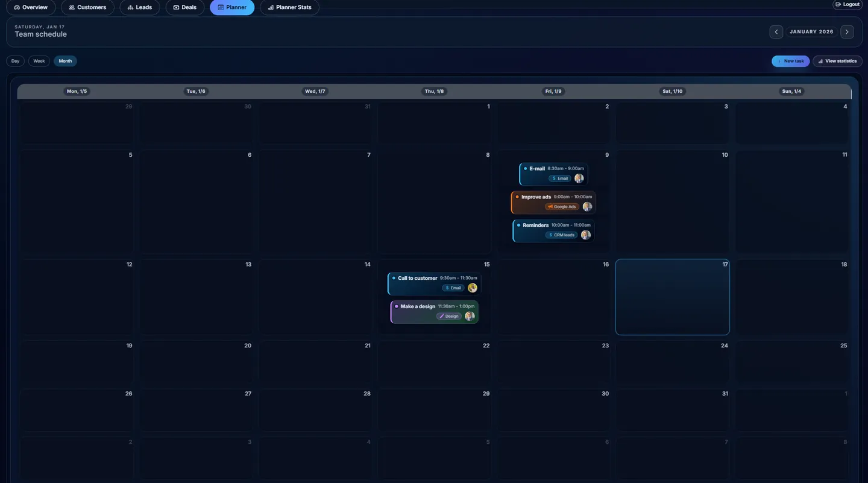Click the CRM leads tag
This screenshot has width=868, height=483.
561,235
